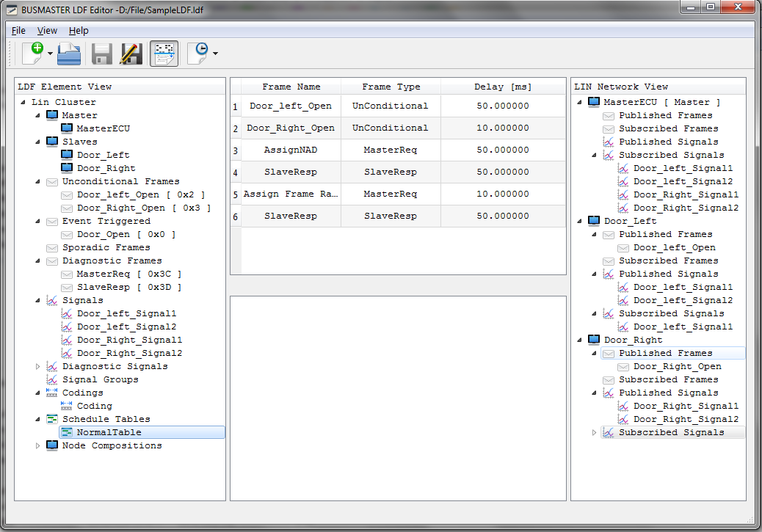Click the Door_Right_Open [ 0x3 ] envelope icon

(x=67, y=208)
